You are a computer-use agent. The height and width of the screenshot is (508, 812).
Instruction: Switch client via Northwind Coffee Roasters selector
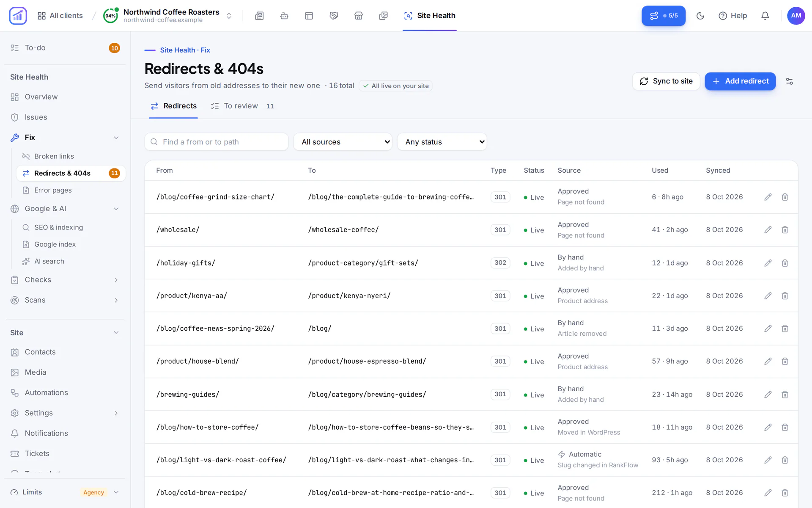pos(168,16)
